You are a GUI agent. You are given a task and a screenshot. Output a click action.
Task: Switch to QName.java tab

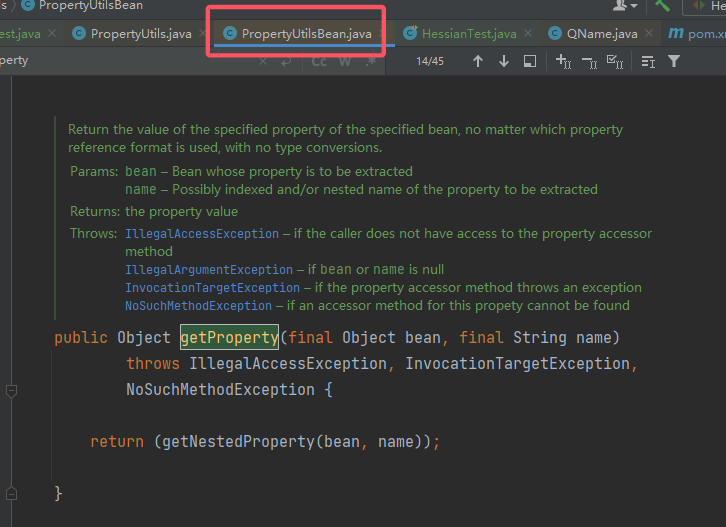(602, 34)
